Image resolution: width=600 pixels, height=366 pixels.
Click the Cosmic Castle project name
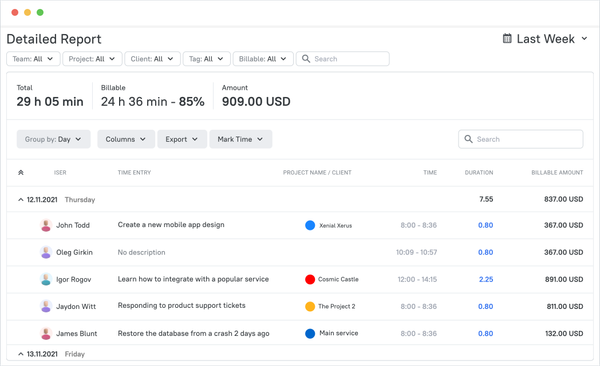(x=338, y=279)
